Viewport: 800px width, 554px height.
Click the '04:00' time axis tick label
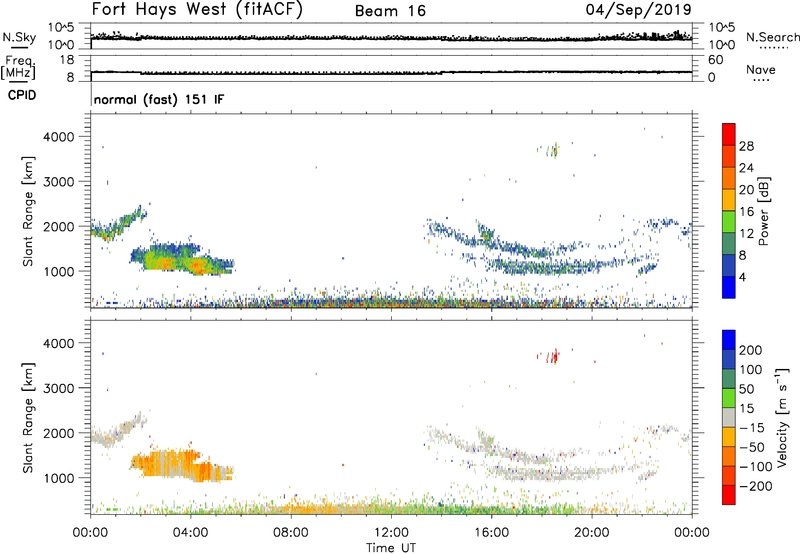coord(190,533)
